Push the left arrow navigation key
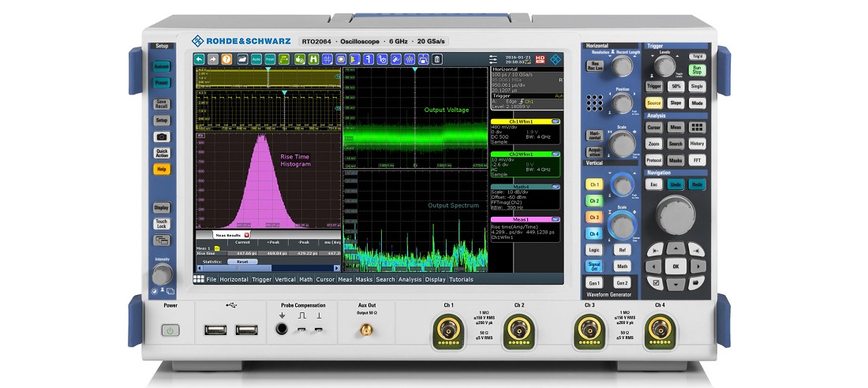This screenshot has height=388, width=868. 654,267
